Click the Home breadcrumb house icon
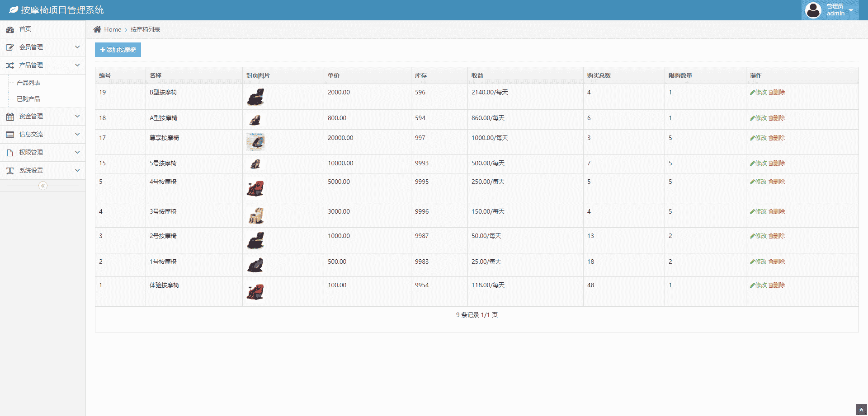This screenshot has width=868, height=416. (x=97, y=29)
